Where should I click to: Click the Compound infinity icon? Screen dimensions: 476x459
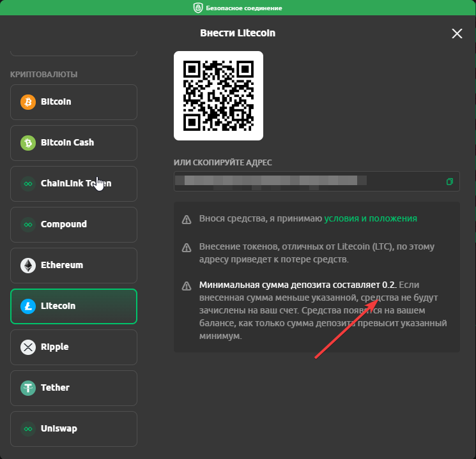click(x=28, y=225)
